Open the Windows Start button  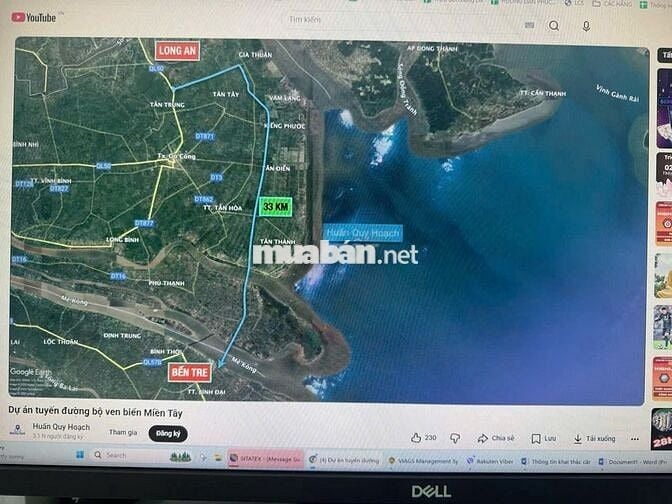click(80, 454)
